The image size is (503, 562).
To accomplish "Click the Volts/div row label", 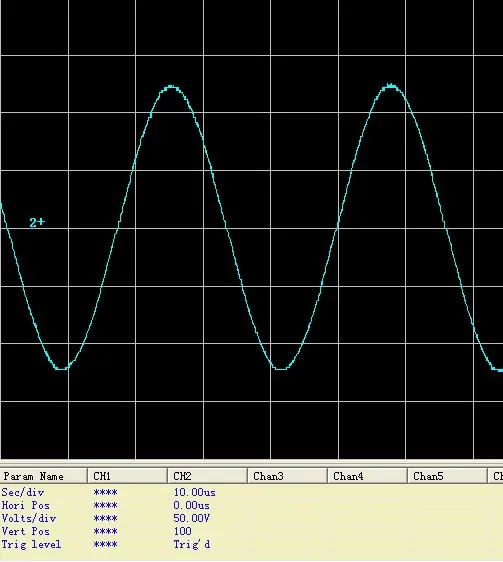I will (x=29, y=518).
